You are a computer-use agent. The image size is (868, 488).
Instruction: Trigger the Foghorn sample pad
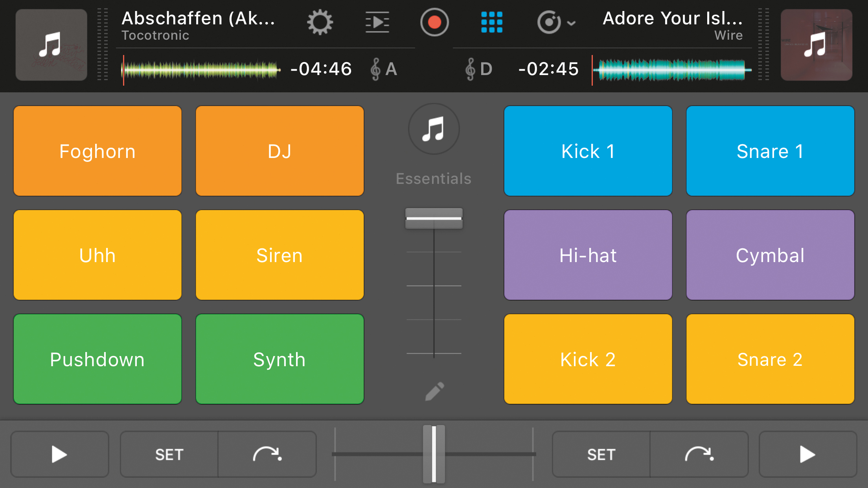[97, 151]
